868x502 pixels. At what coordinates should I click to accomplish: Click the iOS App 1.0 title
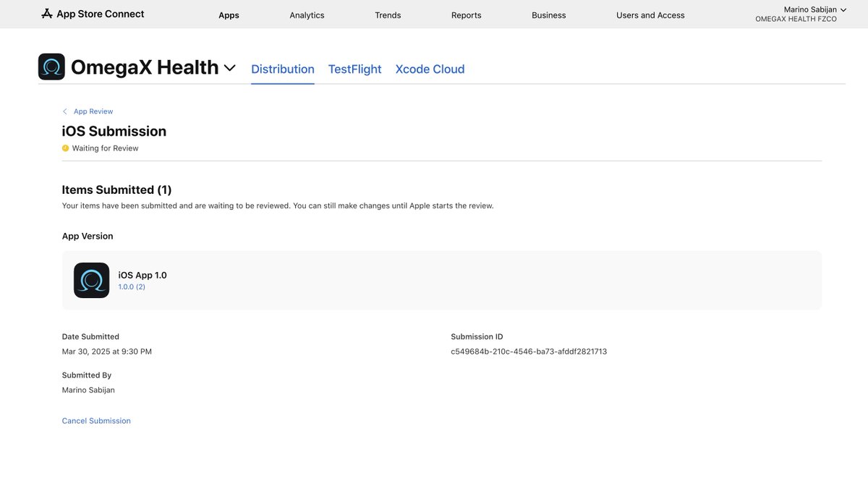coord(142,275)
